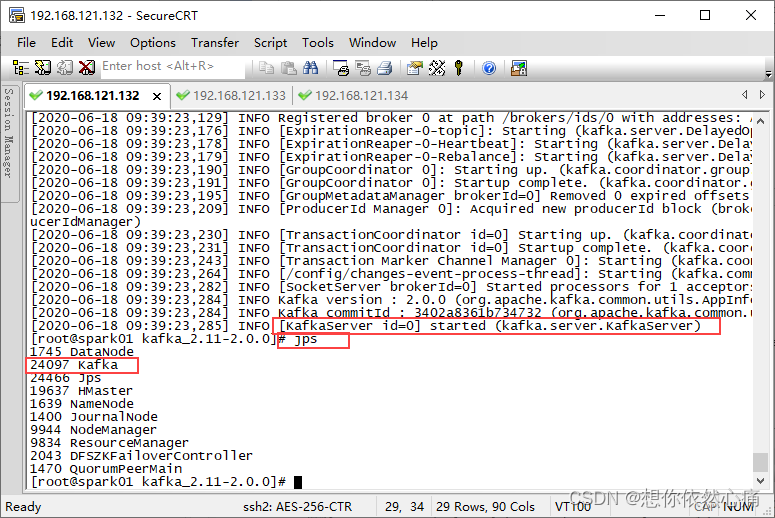Open the File menu
Viewport: 775px width, 518px height.
click(x=26, y=43)
